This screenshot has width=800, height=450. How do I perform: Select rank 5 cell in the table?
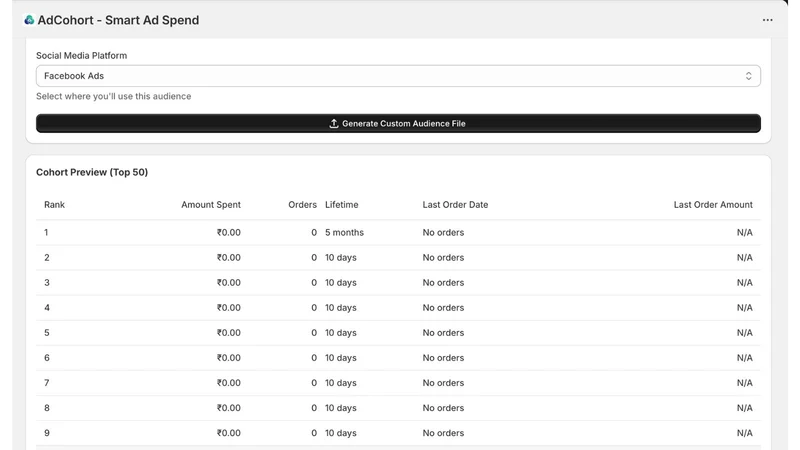click(x=46, y=333)
